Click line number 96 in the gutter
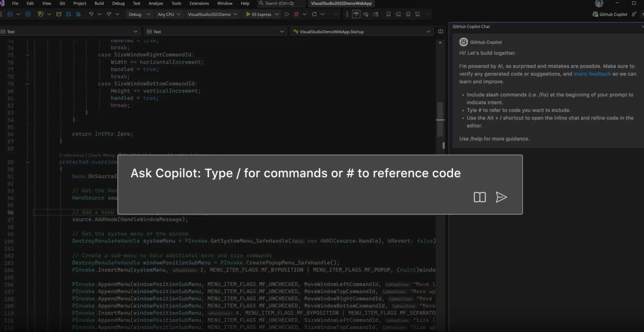The width and height of the screenshot is (644, 332). point(10,213)
